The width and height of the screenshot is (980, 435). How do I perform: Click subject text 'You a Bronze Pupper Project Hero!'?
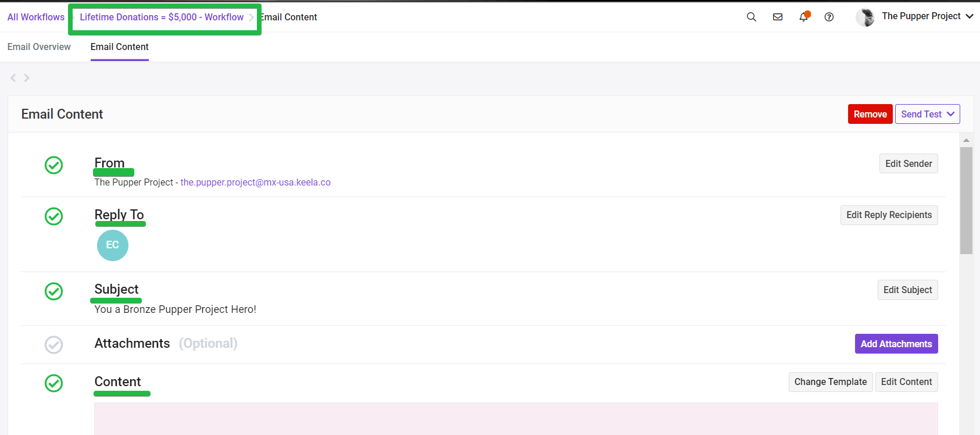[176, 309]
